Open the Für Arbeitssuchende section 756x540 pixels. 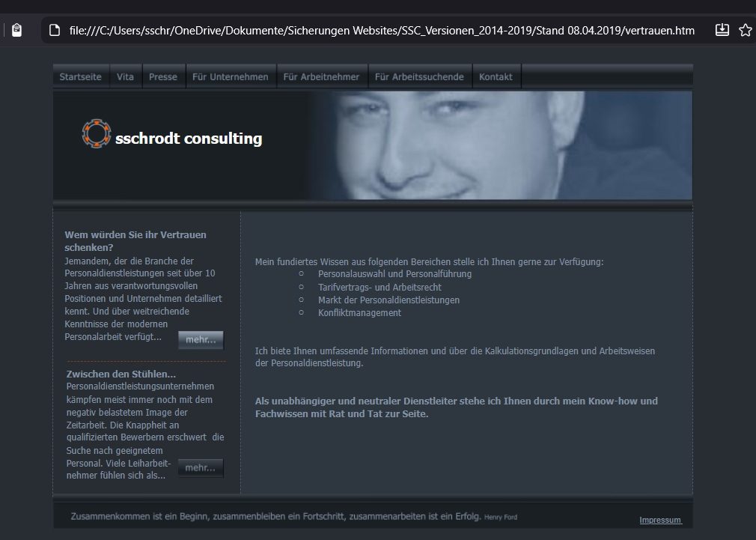[x=419, y=76]
